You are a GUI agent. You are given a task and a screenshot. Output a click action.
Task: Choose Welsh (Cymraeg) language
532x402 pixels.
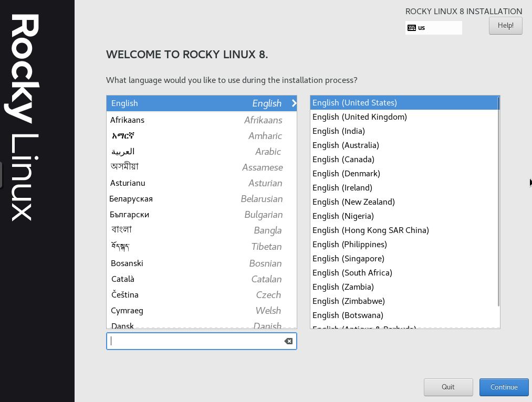coord(201,311)
